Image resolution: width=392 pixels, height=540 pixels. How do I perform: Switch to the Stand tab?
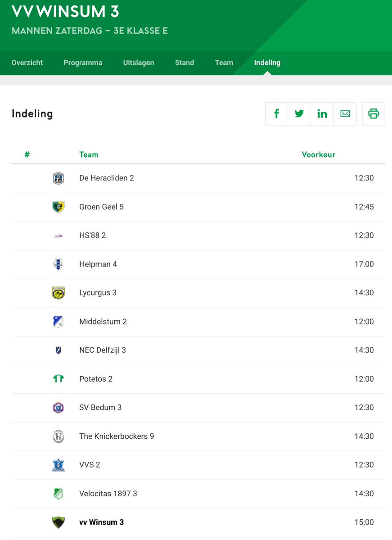[185, 63]
